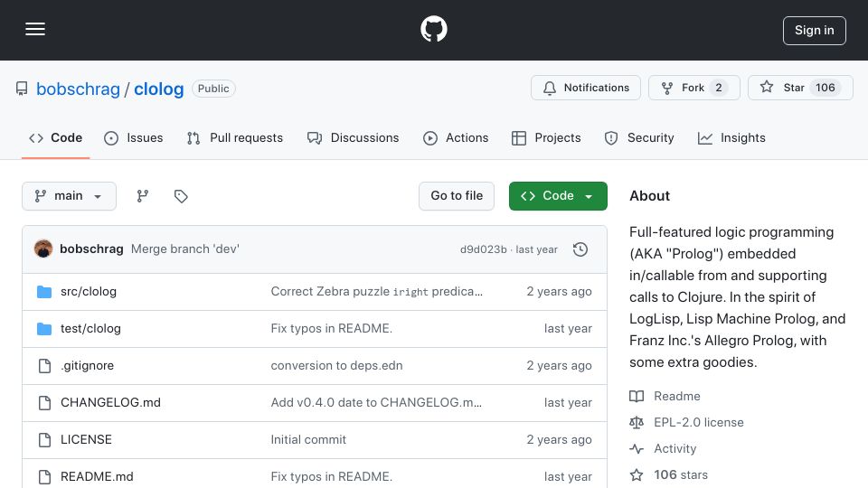Screen dimensions: 868x488
Task: Open bobschrag owner profile link
Action: click(78, 89)
